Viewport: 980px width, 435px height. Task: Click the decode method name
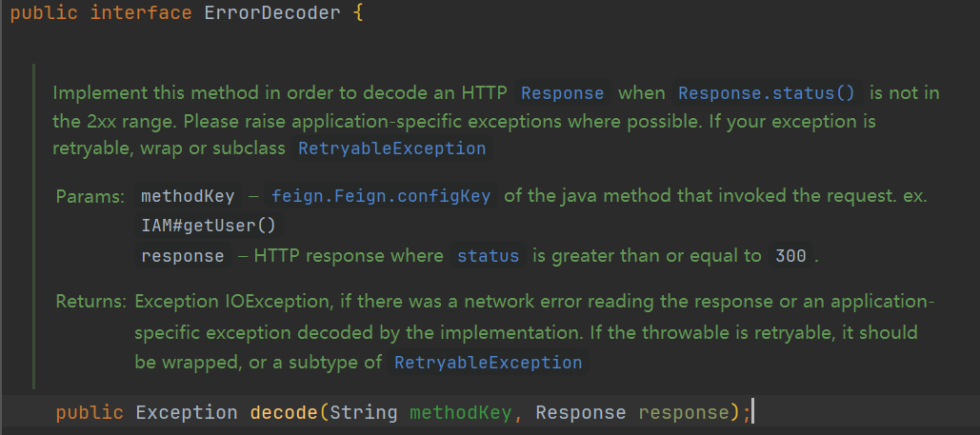(x=284, y=412)
